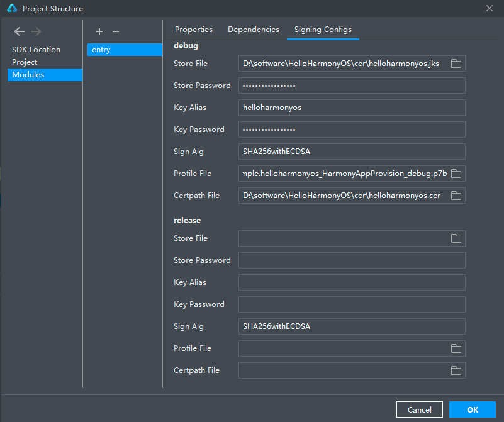Focus release Sign Alg field
The image size is (504, 422).
352,326
